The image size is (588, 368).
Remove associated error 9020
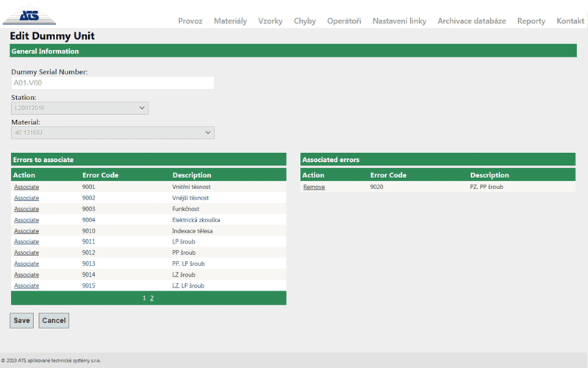click(314, 188)
